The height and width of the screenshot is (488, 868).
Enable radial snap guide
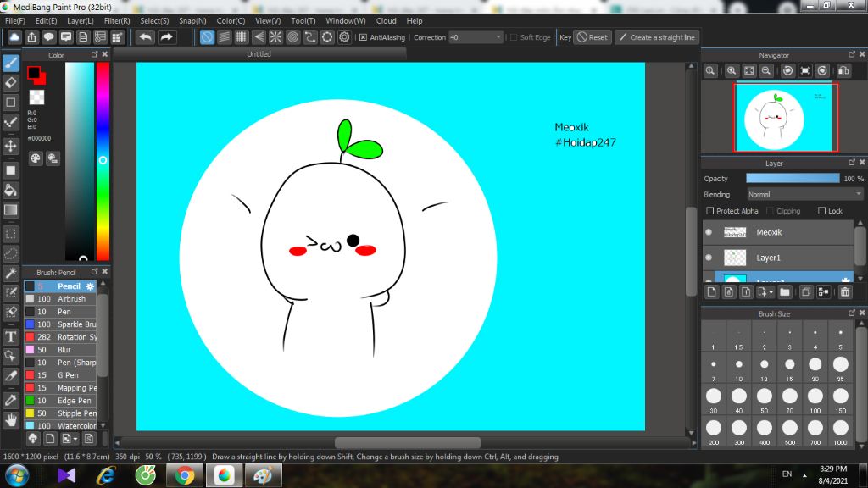[275, 37]
